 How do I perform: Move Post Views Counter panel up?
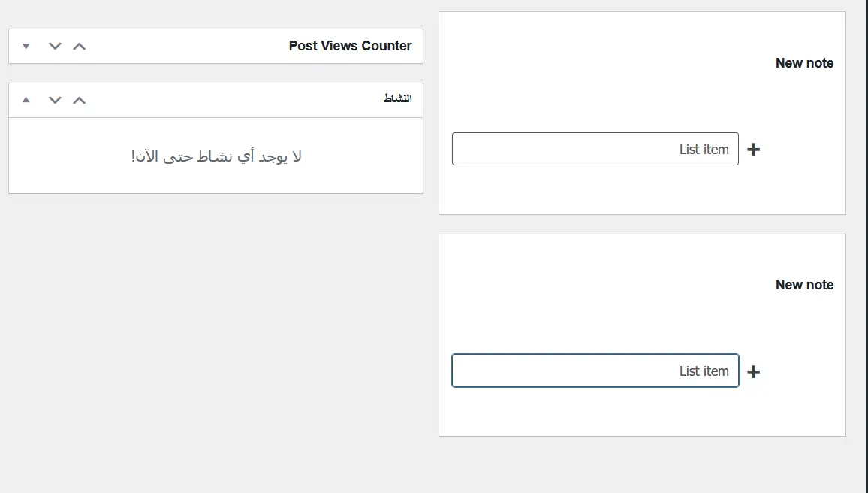pyautogui.click(x=80, y=46)
